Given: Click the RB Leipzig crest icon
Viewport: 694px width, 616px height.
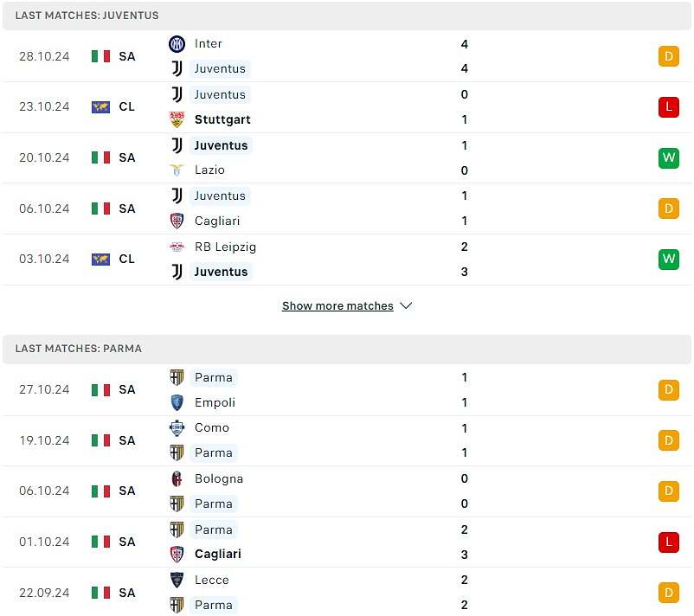Looking at the screenshot, I should pos(177,247).
